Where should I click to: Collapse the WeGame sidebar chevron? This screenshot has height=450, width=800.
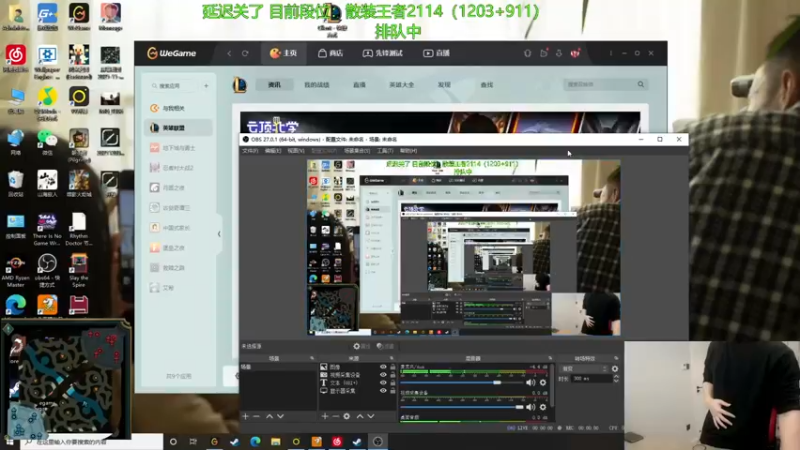(x=219, y=234)
